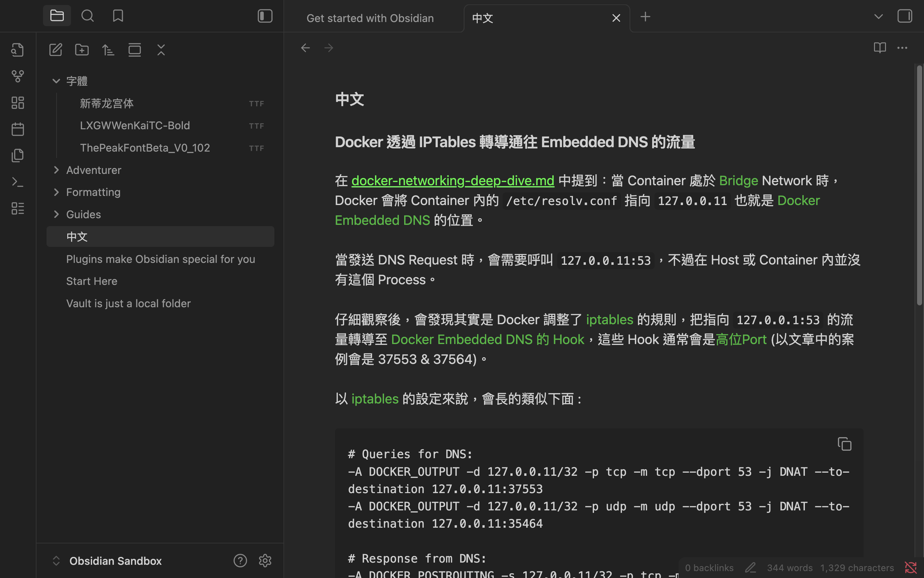Follow the docker-networking-deep-dive.md link
The image size is (924, 578).
452,181
